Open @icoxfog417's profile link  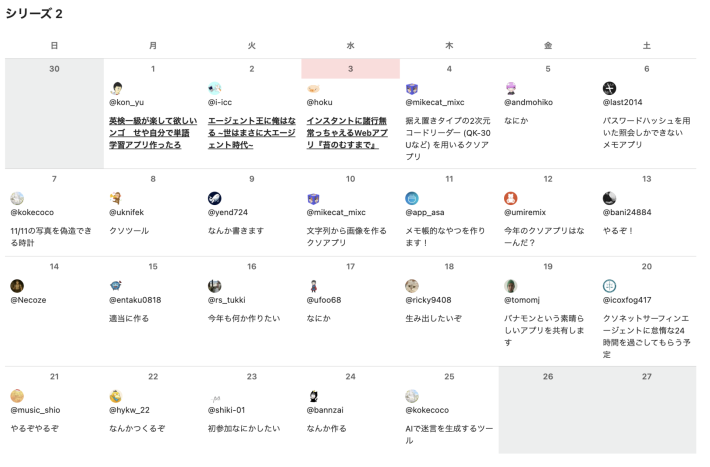click(x=627, y=300)
